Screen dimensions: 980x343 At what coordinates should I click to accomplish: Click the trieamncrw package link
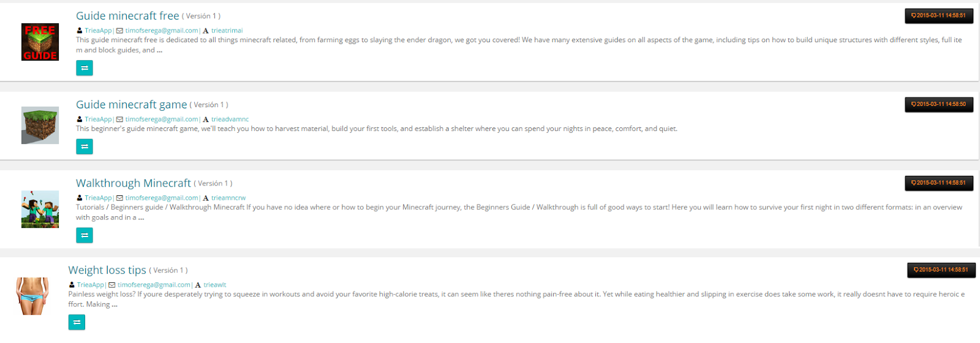tap(228, 198)
